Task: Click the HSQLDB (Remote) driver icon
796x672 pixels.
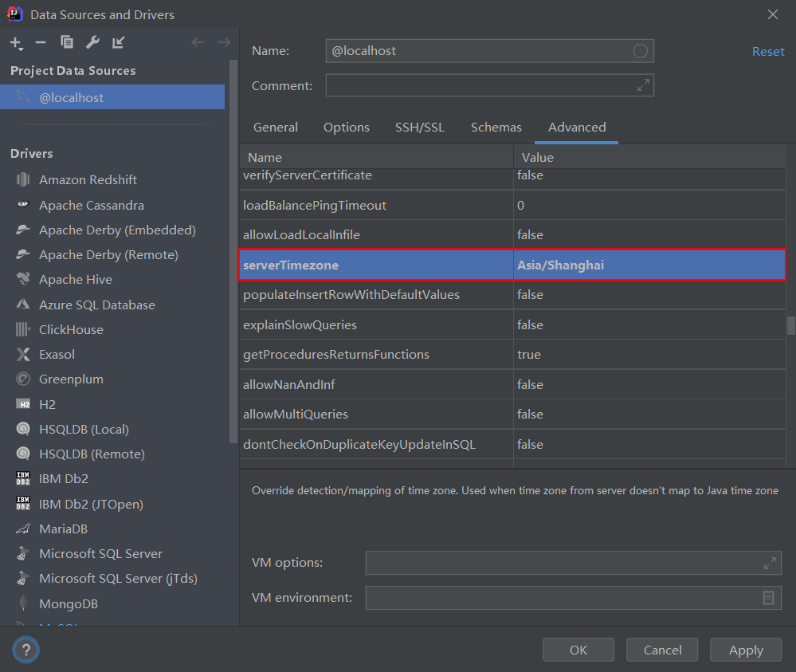Action: pos(23,453)
